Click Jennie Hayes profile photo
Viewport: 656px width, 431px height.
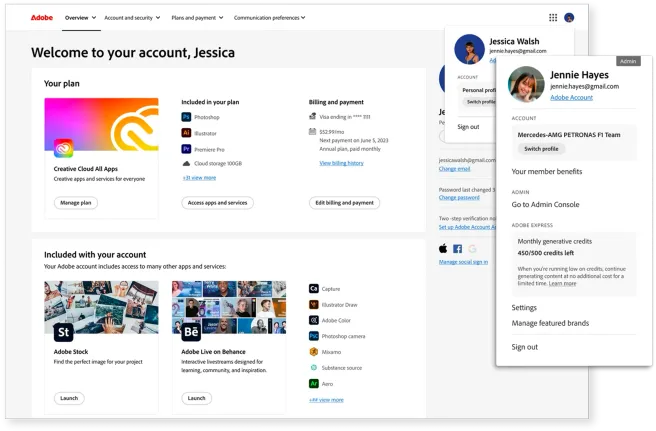click(526, 84)
